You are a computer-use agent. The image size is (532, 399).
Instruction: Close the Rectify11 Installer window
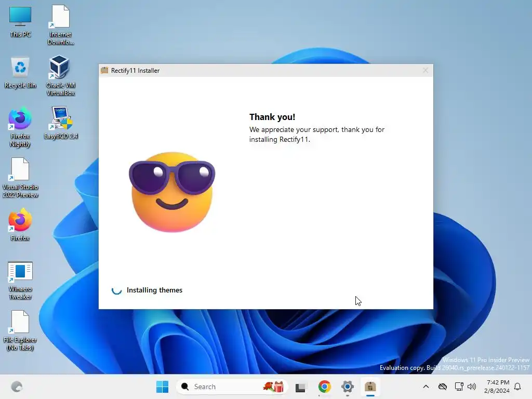[425, 70]
